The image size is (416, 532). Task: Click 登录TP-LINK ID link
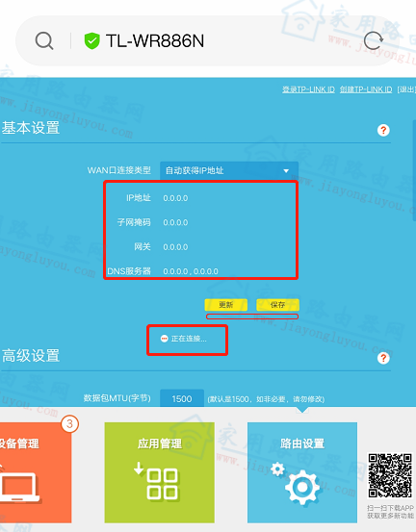pyautogui.click(x=308, y=89)
